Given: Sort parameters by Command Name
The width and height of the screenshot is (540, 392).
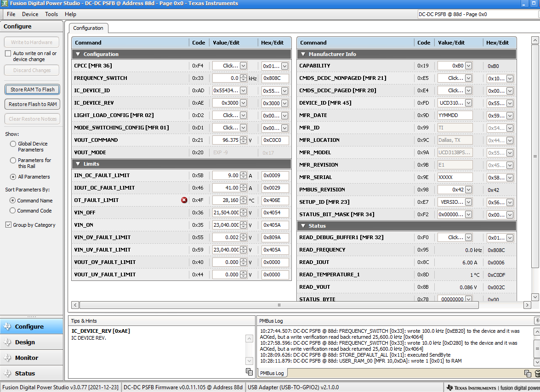Looking at the screenshot, I should 13,201.
